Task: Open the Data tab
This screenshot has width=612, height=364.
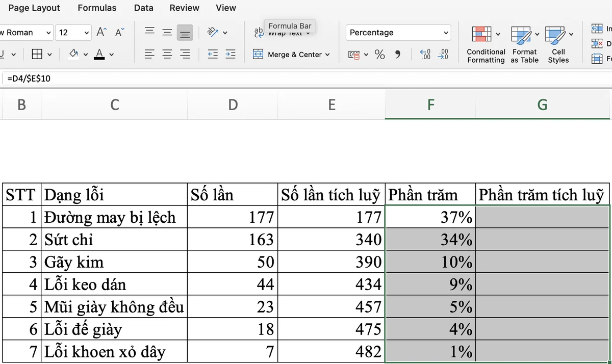Action: click(144, 8)
